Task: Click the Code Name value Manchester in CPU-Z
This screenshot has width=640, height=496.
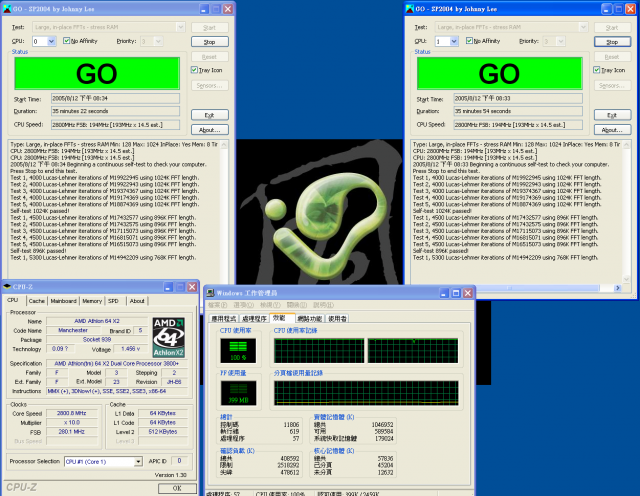Action: [73, 330]
